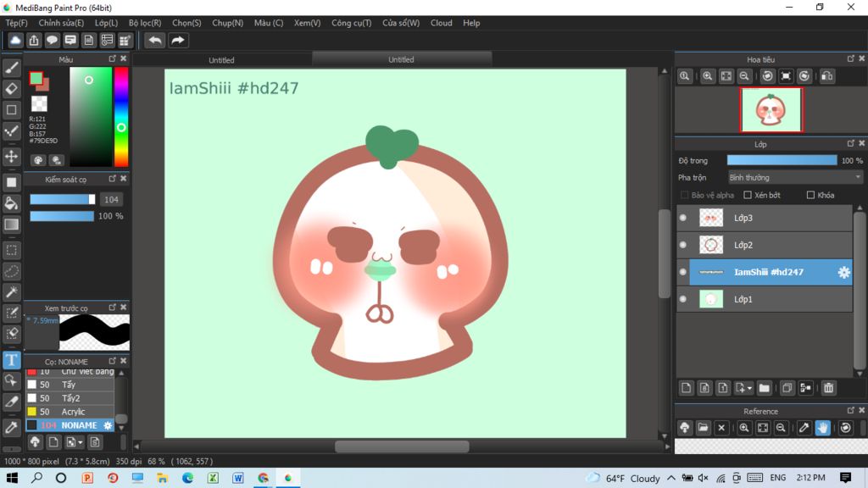Image resolution: width=868 pixels, height=488 pixels.
Task: Open the Bộ lọc(R) menu
Action: coord(145,23)
